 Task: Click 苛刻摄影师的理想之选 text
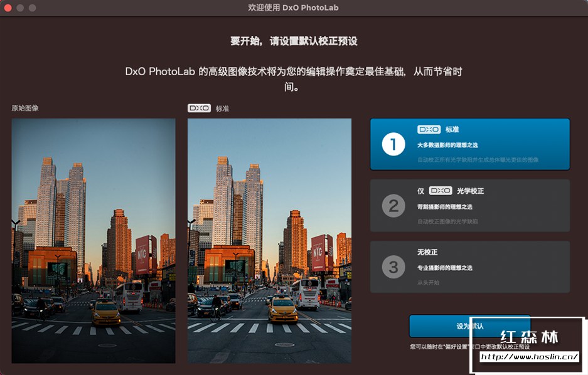click(445, 207)
